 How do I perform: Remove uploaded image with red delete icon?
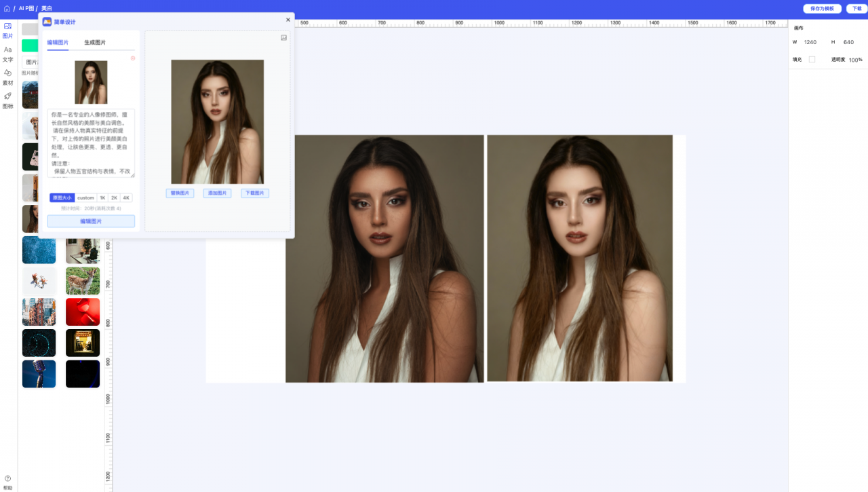(x=133, y=58)
